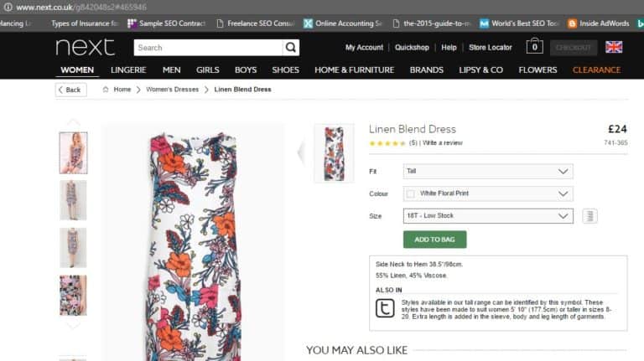Click the thumbnail up arrow
The height and width of the screenshot is (361, 644).
73,122
